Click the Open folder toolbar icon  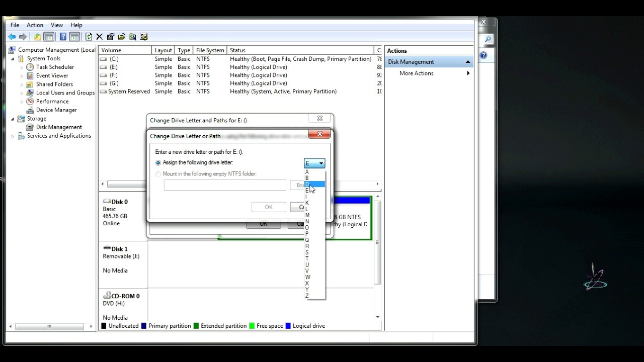point(121,37)
